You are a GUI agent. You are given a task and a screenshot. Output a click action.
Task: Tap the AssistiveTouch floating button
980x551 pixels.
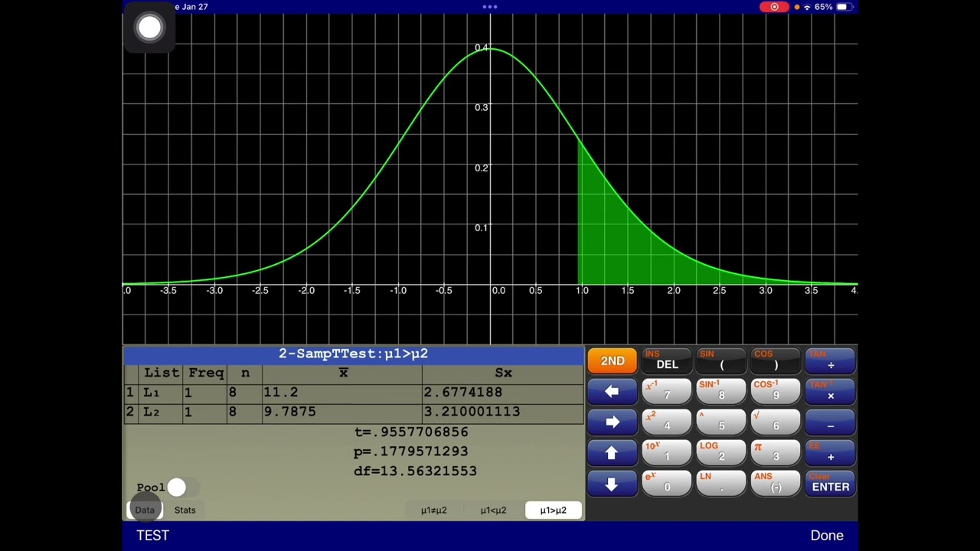(149, 28)
